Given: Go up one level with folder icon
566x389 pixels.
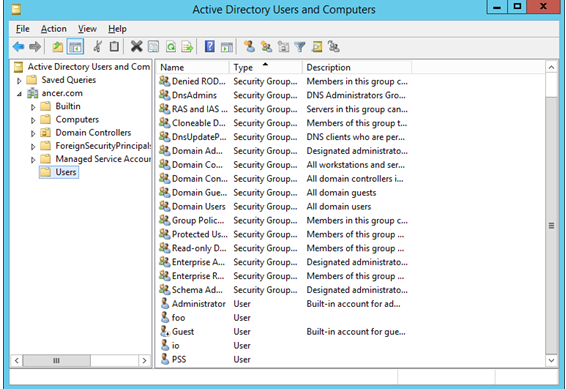Looking at the screenshot, I should tap(57, 47).
